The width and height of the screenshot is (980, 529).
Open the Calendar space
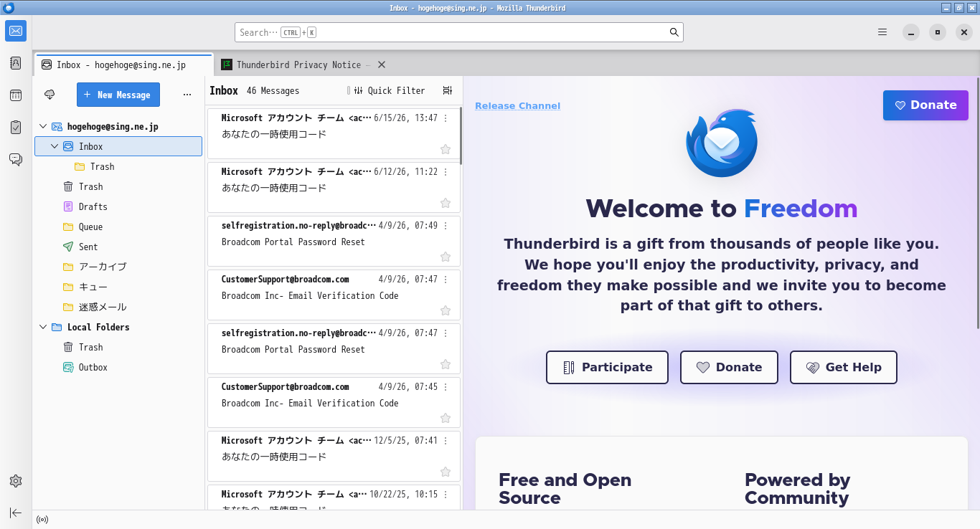[x=16, y=95]
